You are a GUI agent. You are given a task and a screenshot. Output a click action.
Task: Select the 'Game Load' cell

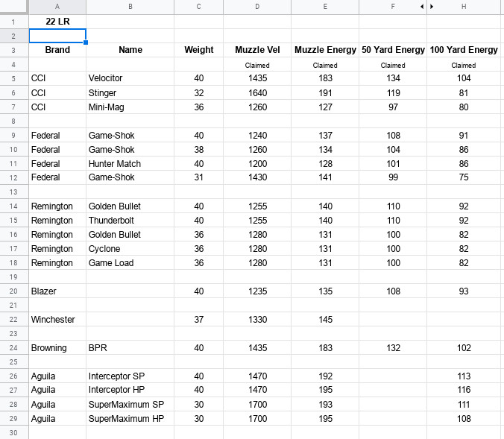pyautogui.click(x=130, y=263)
